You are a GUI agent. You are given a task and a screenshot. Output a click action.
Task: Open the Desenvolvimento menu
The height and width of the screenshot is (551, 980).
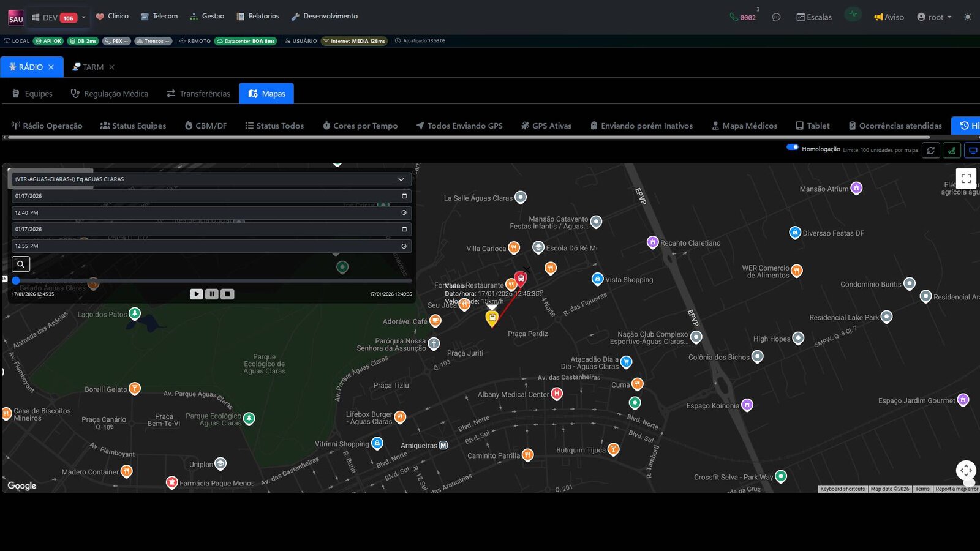coord(325,17)
